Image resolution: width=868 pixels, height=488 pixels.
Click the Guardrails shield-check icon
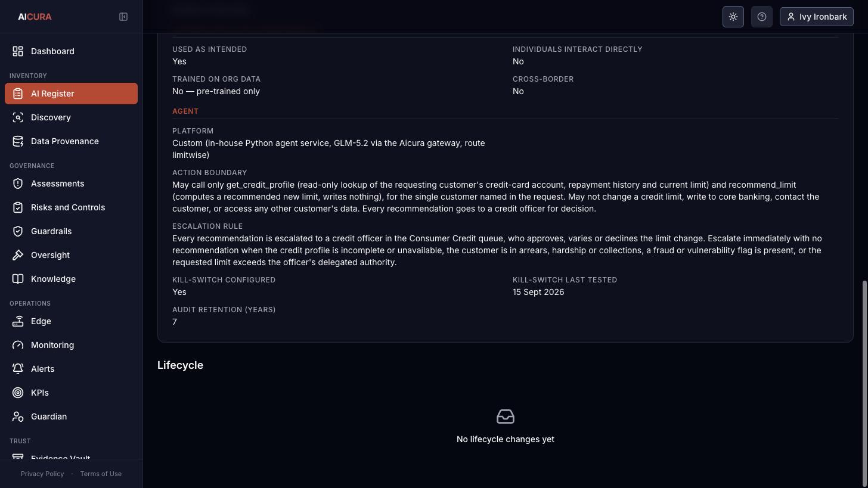coord(18,231)
